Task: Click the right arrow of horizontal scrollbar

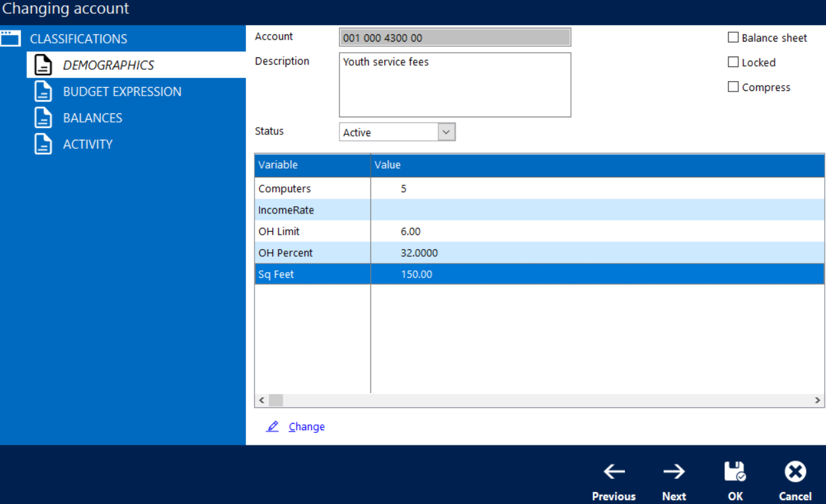Action: (x=818, y=400)
